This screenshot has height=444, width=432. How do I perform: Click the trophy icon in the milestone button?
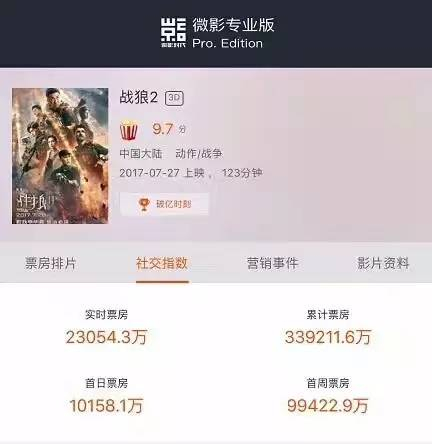pos(144,204)
